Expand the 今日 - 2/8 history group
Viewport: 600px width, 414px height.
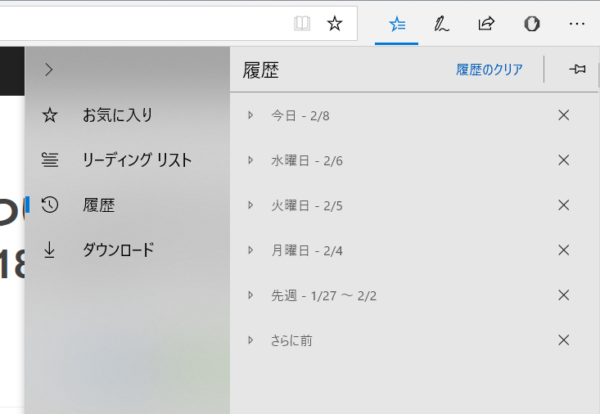click(x=251, y=115)
